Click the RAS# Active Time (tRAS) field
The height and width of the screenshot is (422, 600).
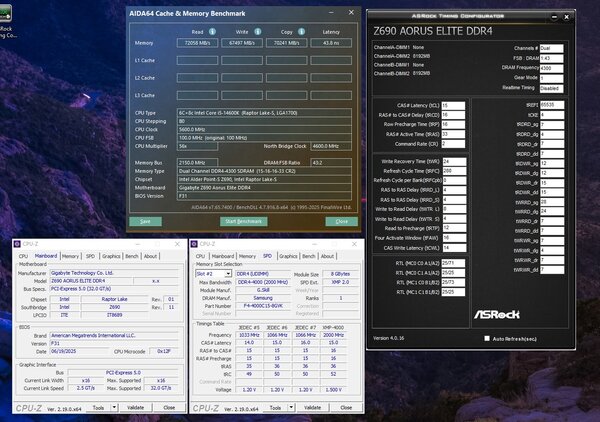[x=453, y=134]
